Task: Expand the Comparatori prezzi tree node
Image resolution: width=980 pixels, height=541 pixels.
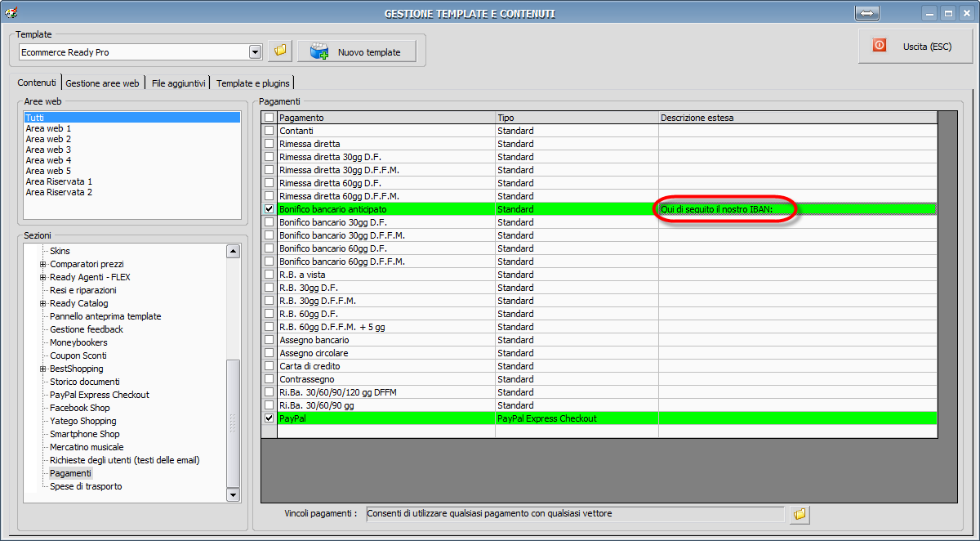Action: 42,264
